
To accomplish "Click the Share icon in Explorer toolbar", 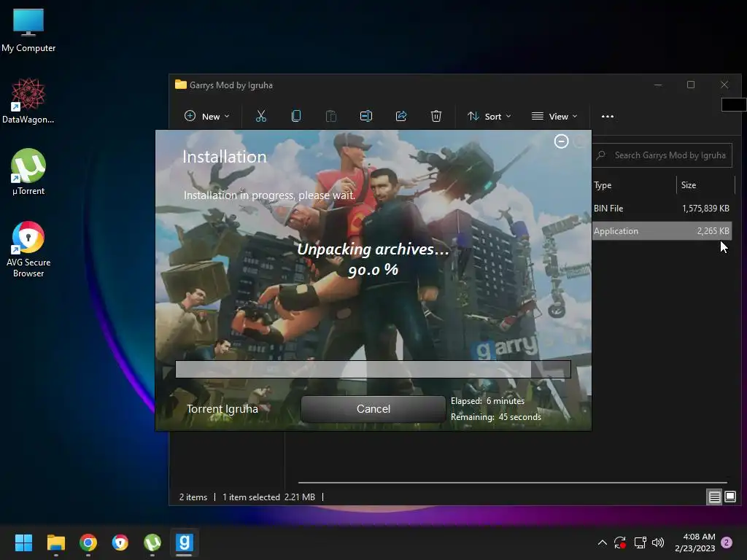I will 401,116.
